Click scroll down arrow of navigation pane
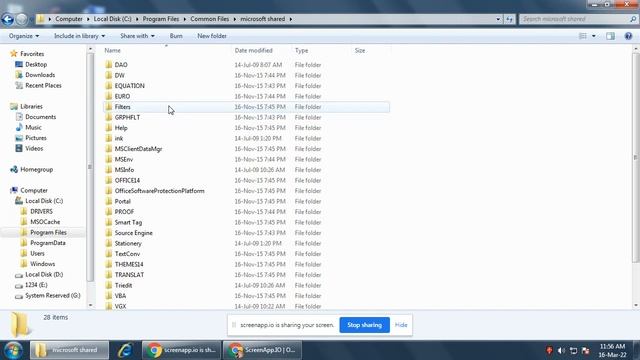The width and height of the screenshot is (640, 360). pos(90,305)
